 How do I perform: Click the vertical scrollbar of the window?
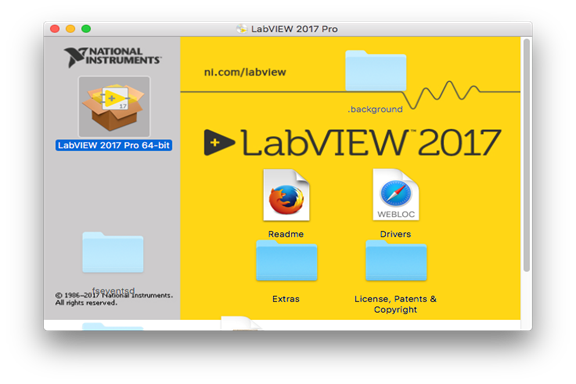point(527,155)
